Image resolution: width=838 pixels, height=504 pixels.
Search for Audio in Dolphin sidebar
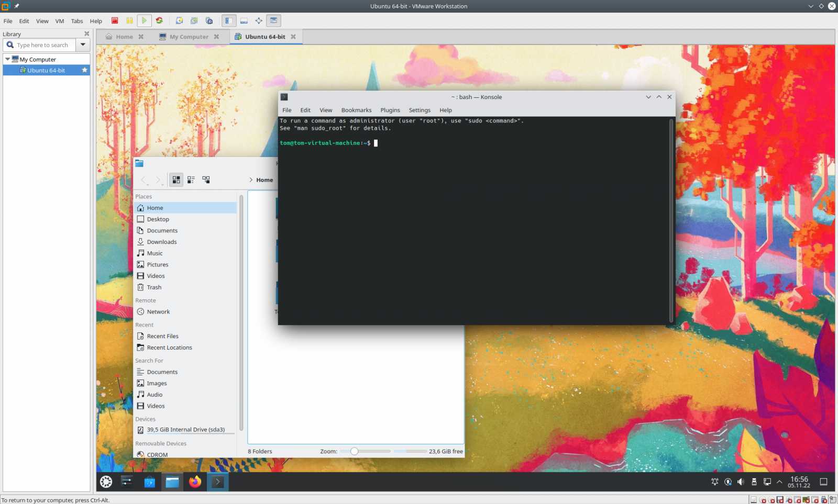(x=185, y=395)
